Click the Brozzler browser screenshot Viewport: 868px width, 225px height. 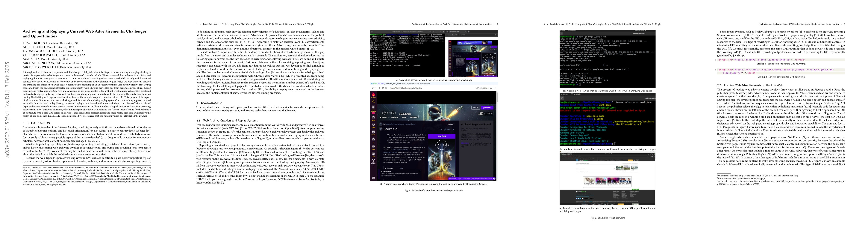[x=607, y=178]
